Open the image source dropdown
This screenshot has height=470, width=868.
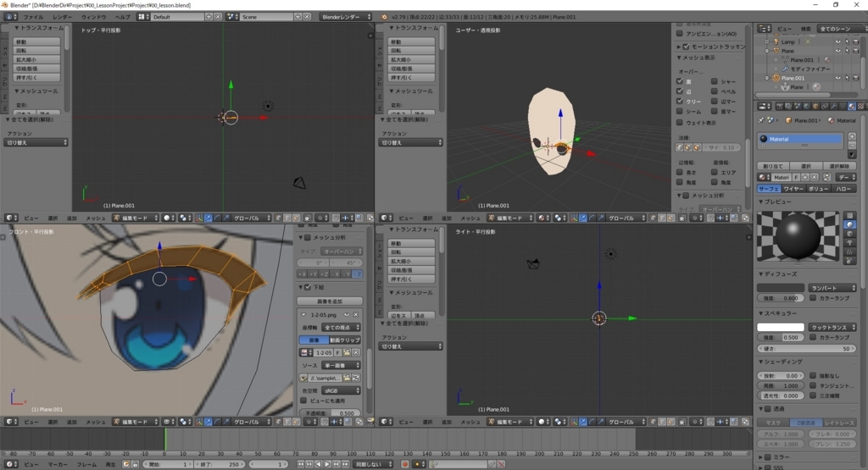(x=342, y=366)
